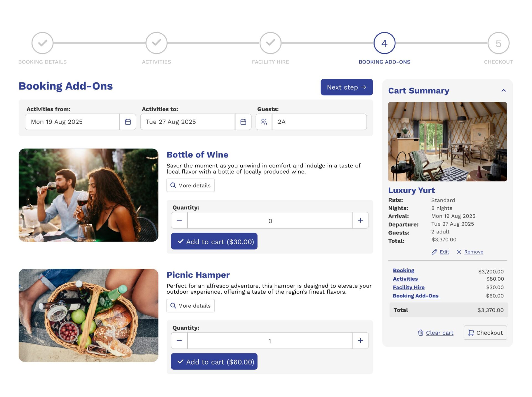Open More details for Bottle of Wine
This screenshot has width=532, height=397.
coord(190,185)
